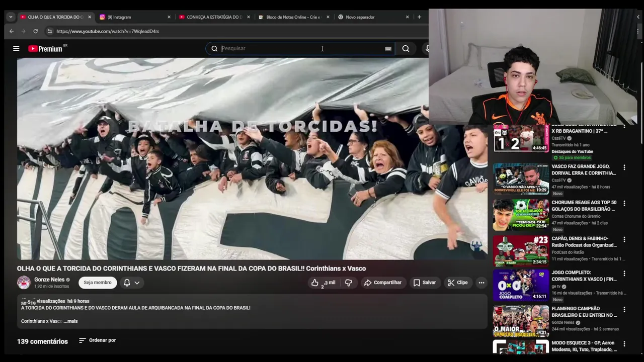Open the YouTube hamburger guide menu
The width and height of the screenshot is (644, 362).
point(16,49)
